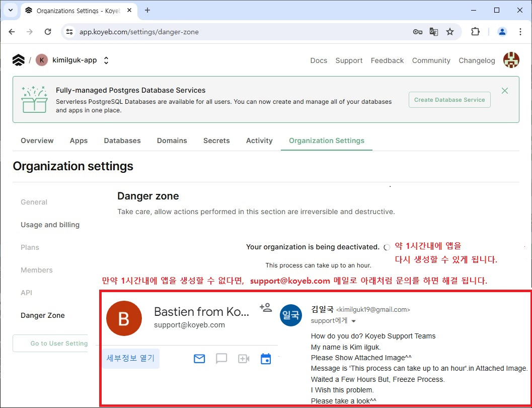Switch to the Secrets tab
This screenshot has height=408, width=532.
(x=216, y=141)
